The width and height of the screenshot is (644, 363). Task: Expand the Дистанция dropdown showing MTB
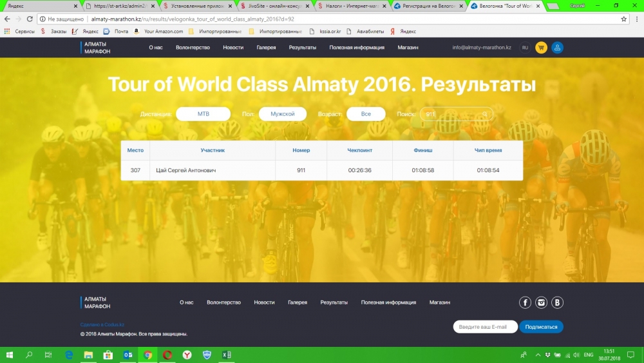point(203,114)
